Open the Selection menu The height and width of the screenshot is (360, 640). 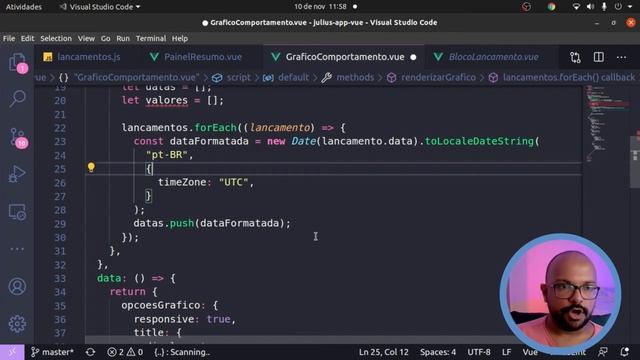[56, 38]
